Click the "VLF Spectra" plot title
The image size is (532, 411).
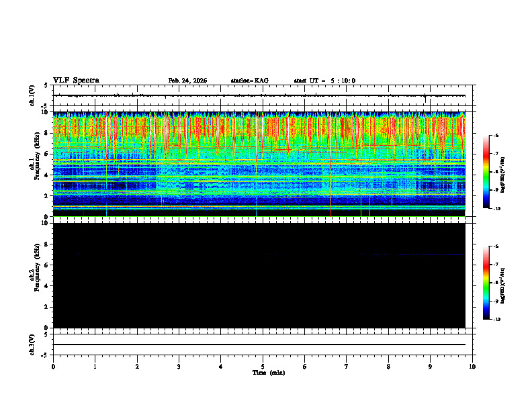[x=76, y=81]
